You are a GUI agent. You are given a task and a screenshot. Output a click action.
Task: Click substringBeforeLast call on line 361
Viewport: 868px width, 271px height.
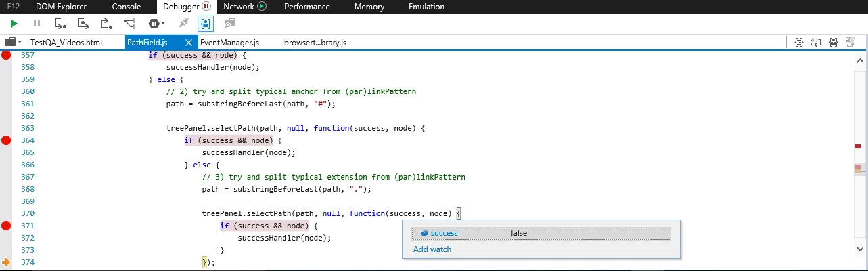click(x=264, y=104)
